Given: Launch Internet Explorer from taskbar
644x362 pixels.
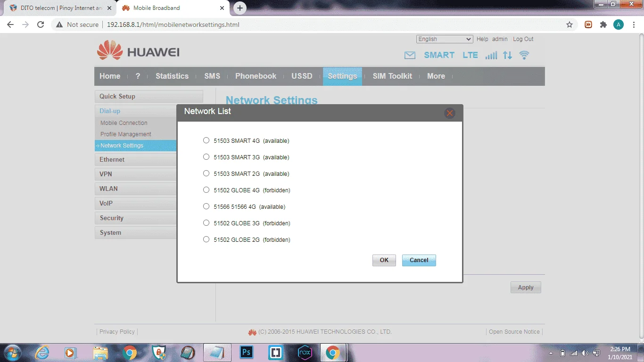Looking at the screenshot, I should pyautogui.click(x=42, y=353).
